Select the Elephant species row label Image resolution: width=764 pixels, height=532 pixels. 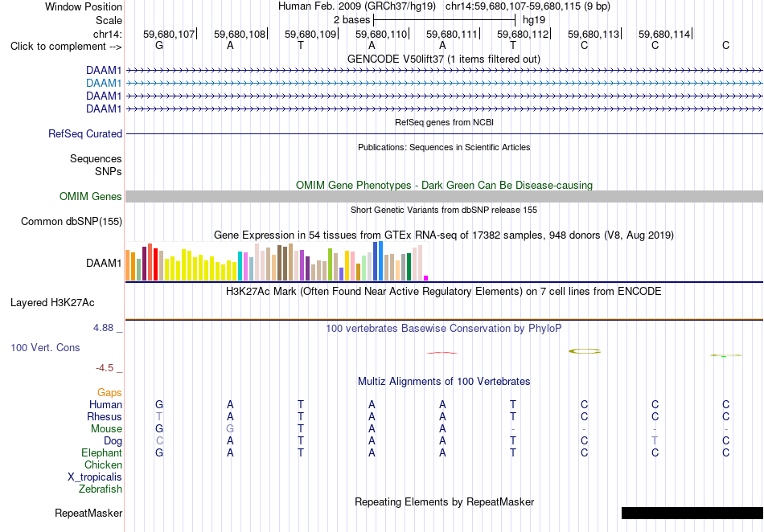102,452
